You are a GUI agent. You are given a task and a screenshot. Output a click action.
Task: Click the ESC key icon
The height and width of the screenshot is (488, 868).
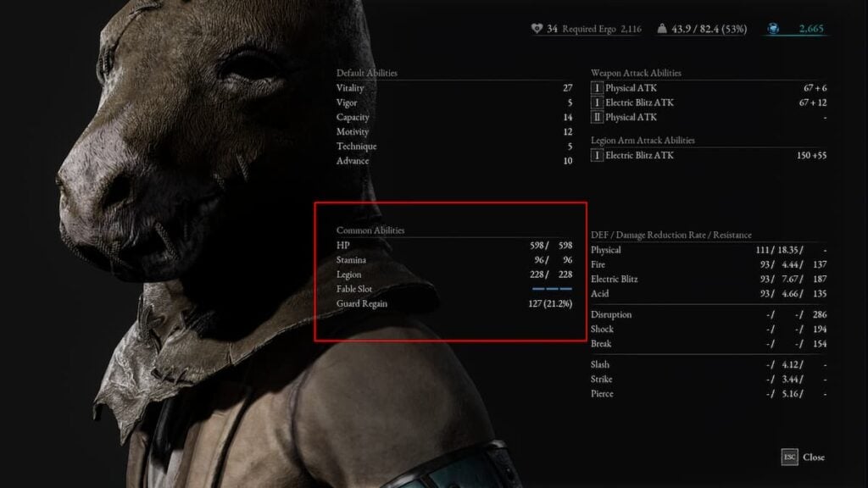click(789, 457)
